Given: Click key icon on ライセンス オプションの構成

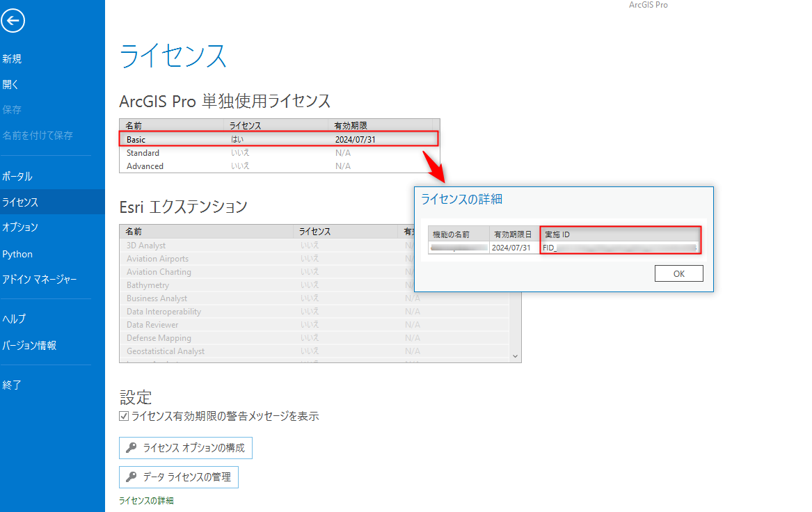Looking at the screenshot, I should coord(132,448).
